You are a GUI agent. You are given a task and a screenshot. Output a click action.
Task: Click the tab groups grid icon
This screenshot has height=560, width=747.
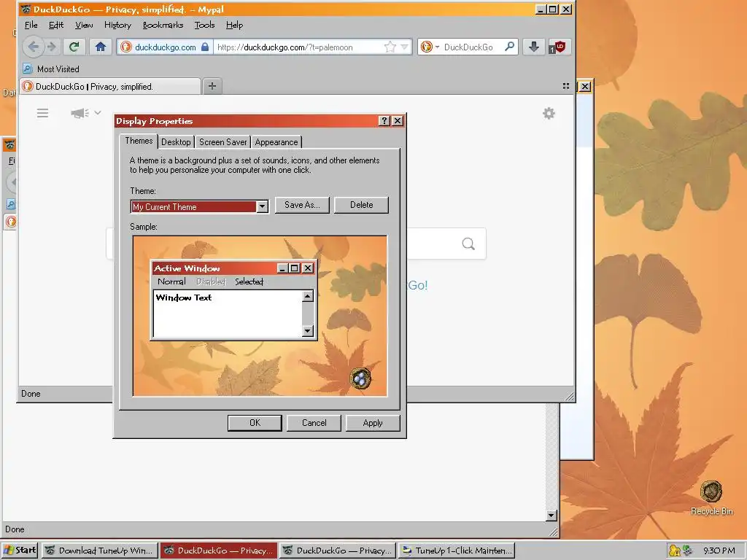[566, 86]
